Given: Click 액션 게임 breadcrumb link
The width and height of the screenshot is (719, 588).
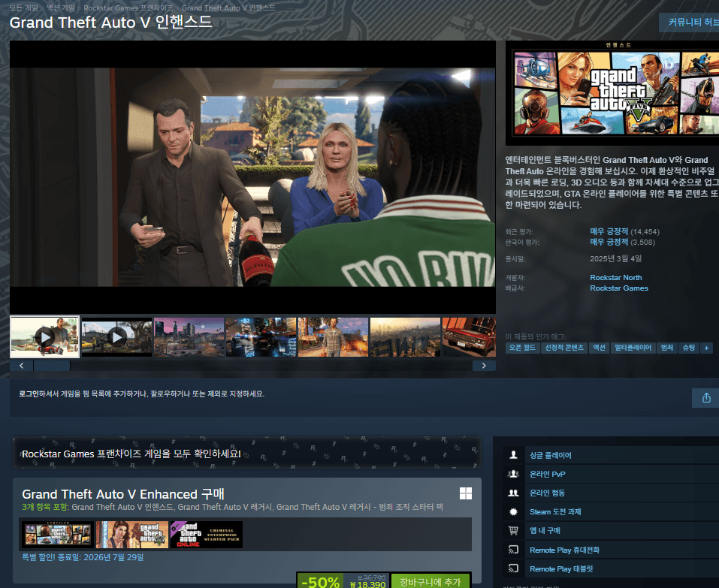Looking at the screenshot, I should click(61, 8).
